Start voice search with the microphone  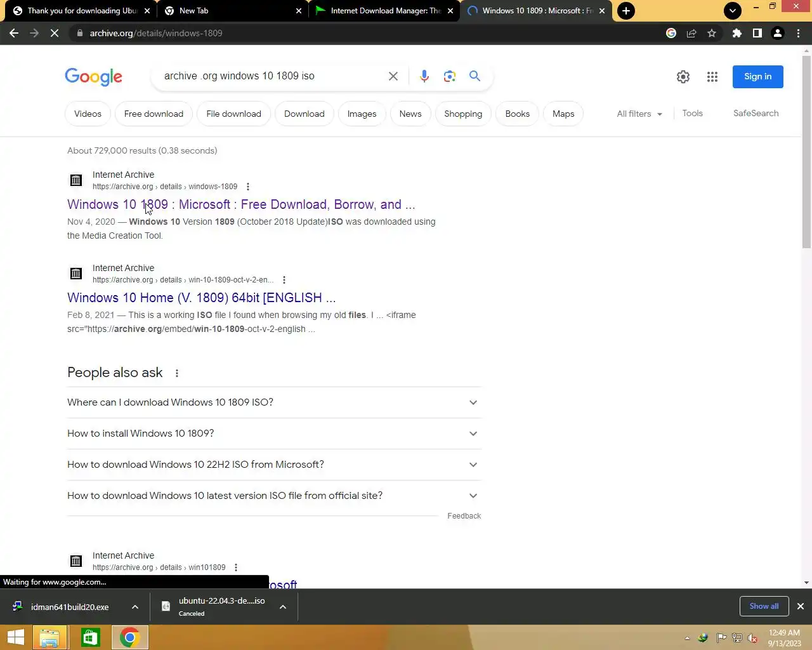[424, 76]
